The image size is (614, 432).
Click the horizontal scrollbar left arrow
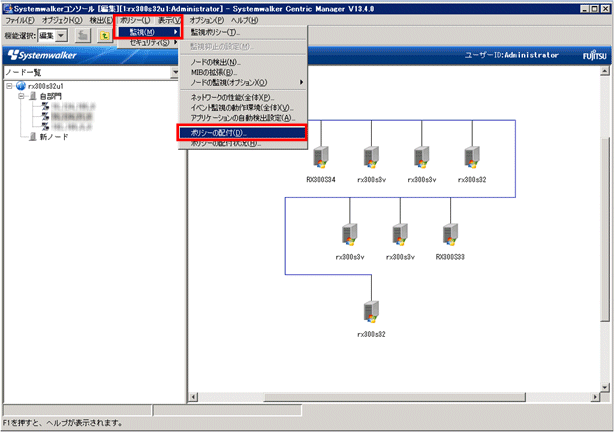(193, 397)
